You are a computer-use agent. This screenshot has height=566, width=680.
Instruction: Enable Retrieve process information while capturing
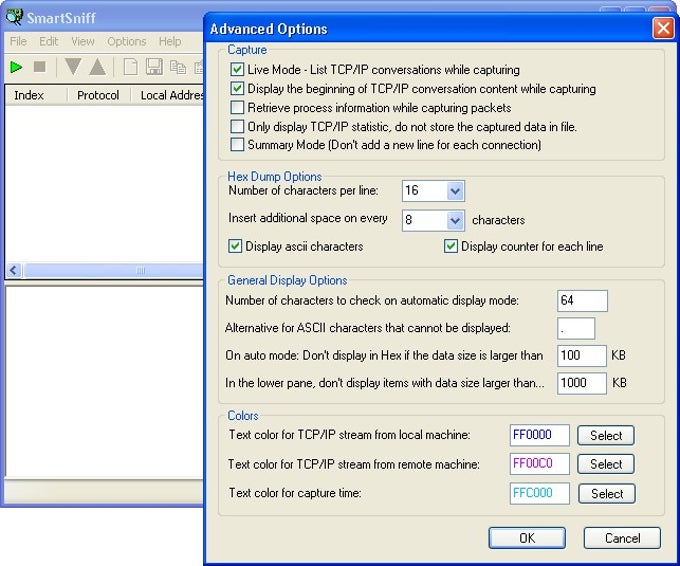(237, 108)
